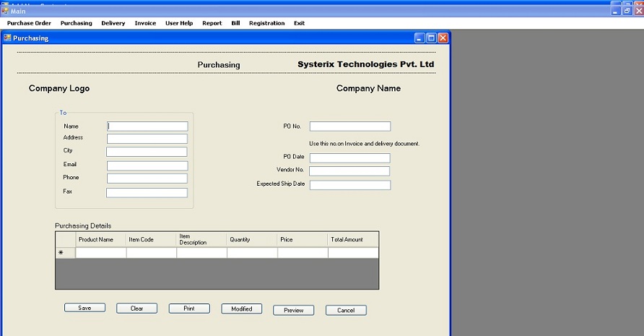The width and height of the screenshot is (644, 336).
Task: Click the Product Name column header
Action: click(x=100, y=239)
